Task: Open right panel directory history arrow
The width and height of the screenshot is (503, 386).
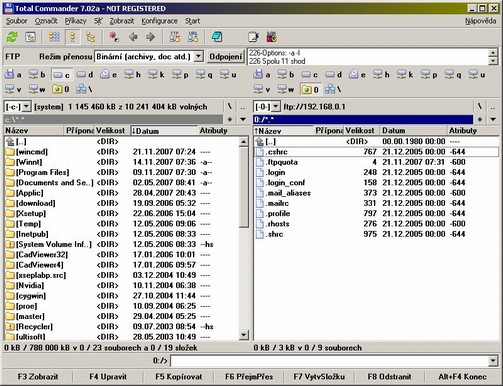Action: click(493, 119)
